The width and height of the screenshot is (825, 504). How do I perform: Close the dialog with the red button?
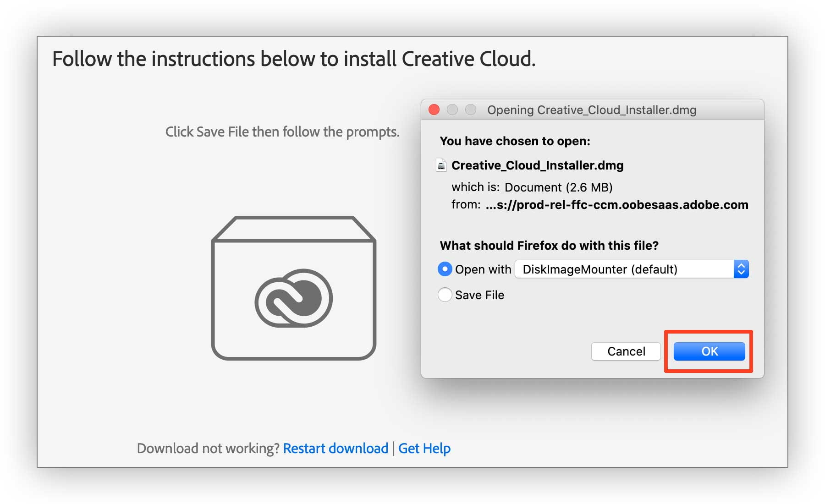434,110
